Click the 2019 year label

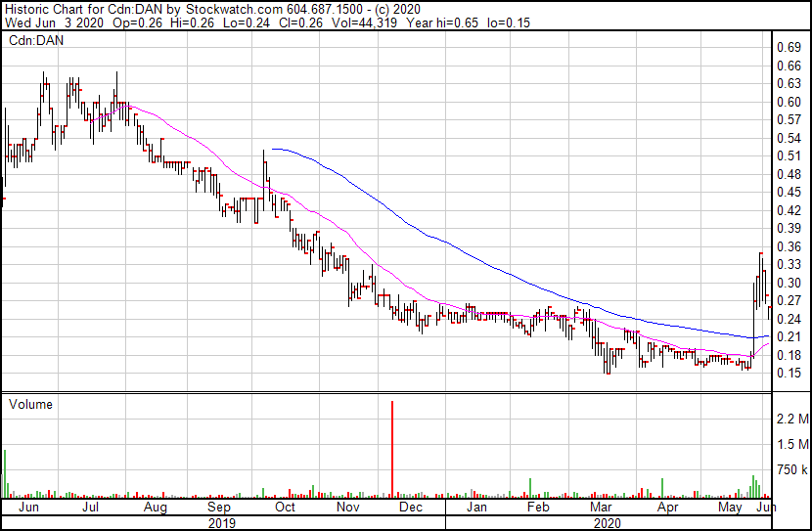click(222, 523)
